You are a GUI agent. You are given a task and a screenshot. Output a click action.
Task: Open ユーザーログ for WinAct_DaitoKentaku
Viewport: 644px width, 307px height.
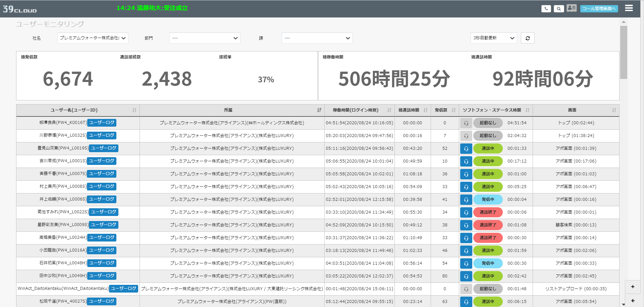(x=123, y=289)
